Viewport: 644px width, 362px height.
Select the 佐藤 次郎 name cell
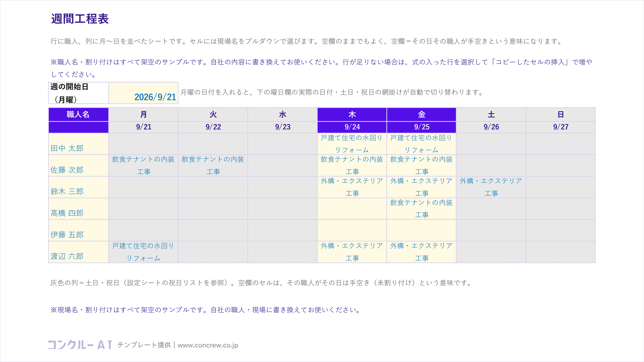click(78, 165)
